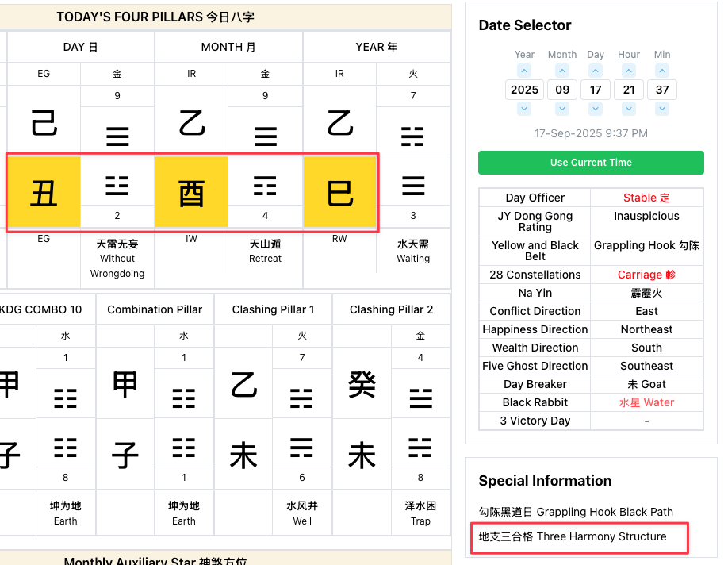Screen dimensions: 728x565
Task: Decrease the Year value with down chevron
Action: pyautogui.click(x=524, y=109)
